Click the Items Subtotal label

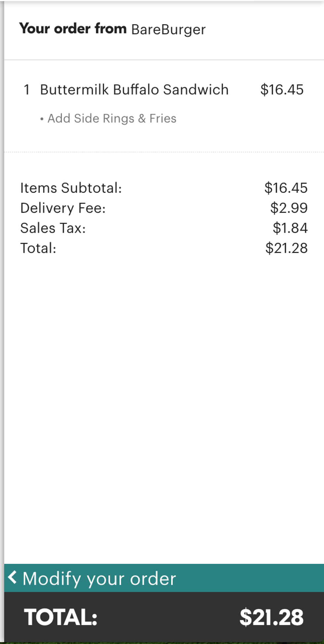click(x=71, y=188)
